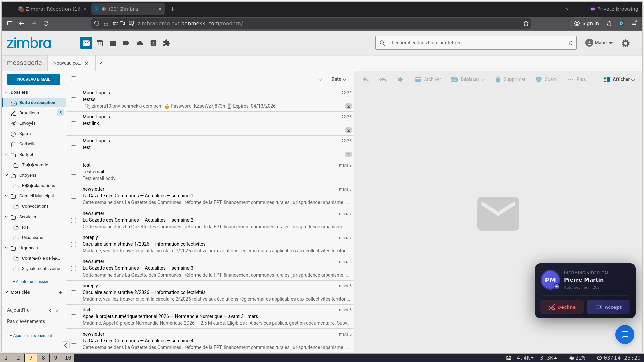Click the reply-all icon
Image resolution: width=644 pixels, height=362 pixels.
pos(383,79)
